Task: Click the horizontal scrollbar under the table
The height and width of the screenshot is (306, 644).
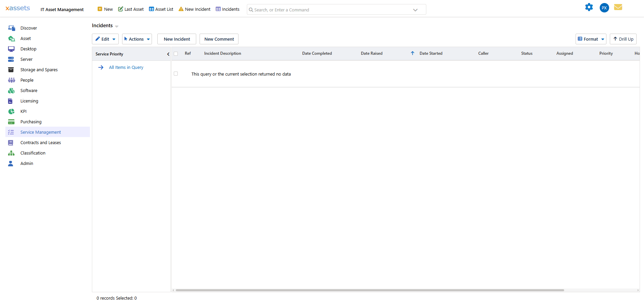Action: (370, 290)
